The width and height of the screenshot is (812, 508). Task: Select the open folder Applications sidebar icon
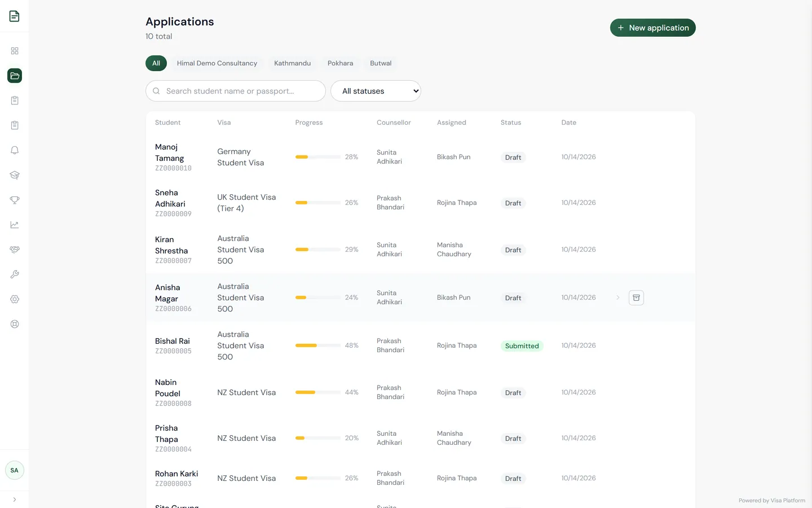(15, 76)
